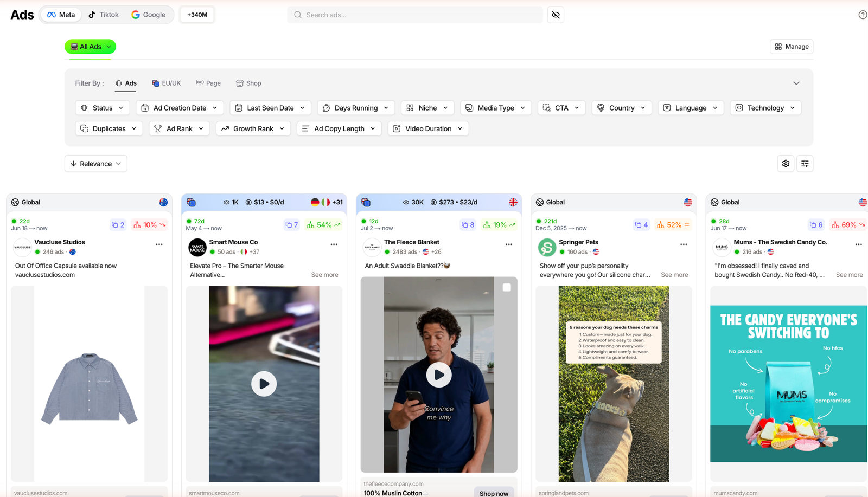
Task: Select the Shop filter tab
Action: point(248,83)
